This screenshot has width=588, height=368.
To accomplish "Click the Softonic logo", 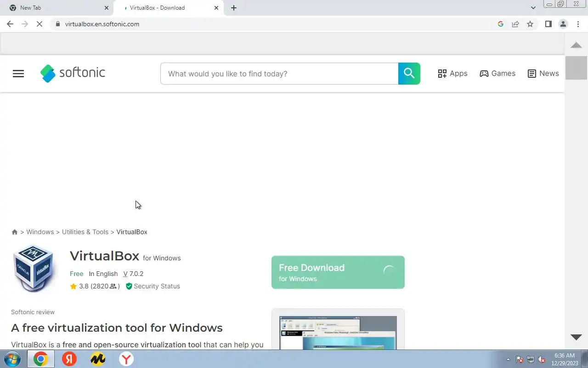I will pos(73,73).
